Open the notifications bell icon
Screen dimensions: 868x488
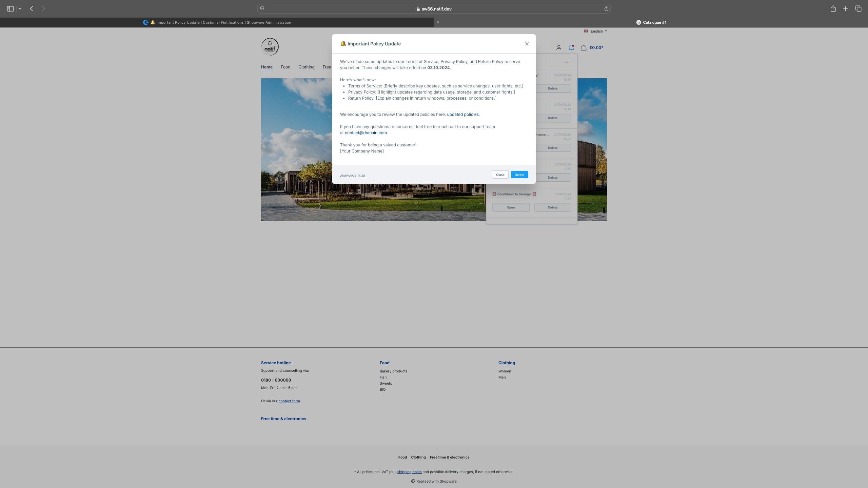coord(571,47)
